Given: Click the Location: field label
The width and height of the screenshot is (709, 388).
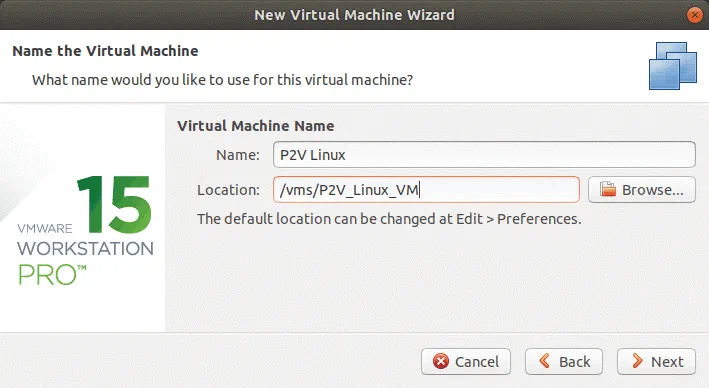Looking at the screenshot, I should (x=228, y=190).
